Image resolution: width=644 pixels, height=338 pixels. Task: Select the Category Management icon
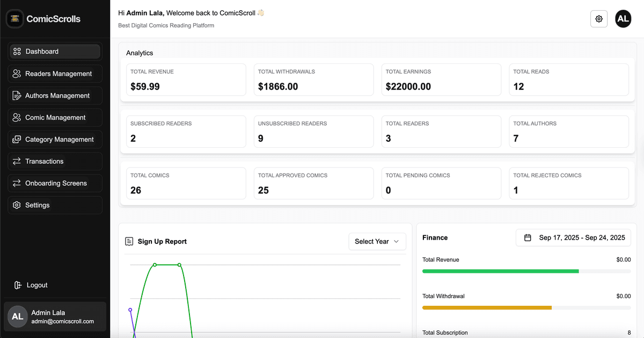click(16, 139)
